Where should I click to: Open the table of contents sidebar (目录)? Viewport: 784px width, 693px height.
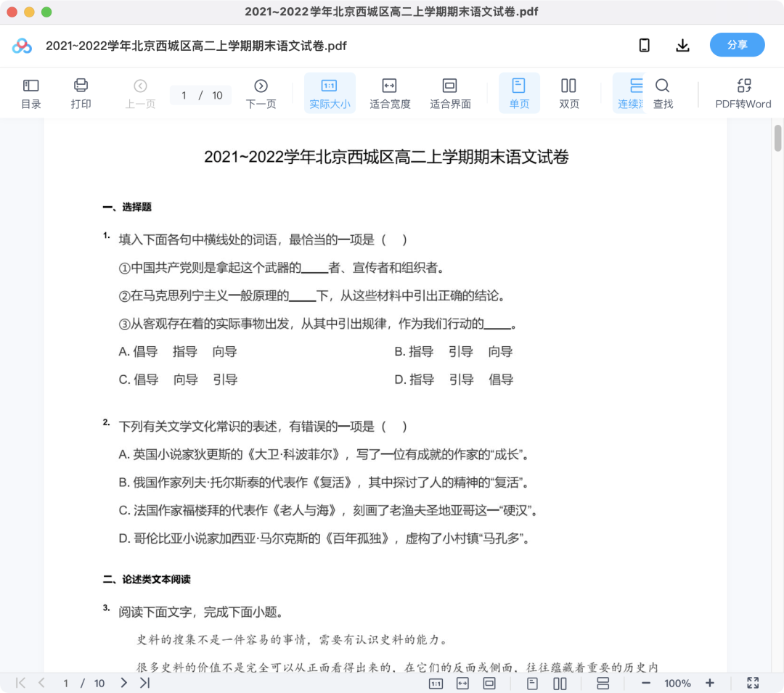[31, 94]
